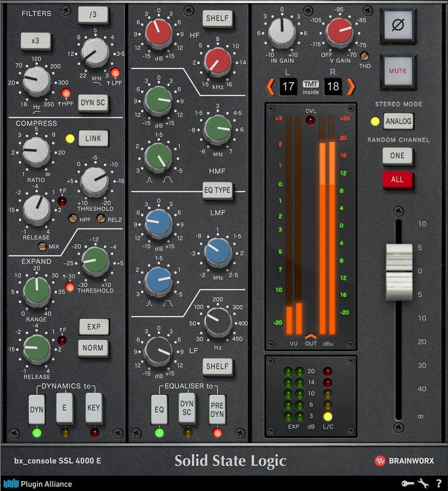Click the IN GAIN knob
The width and height of the screenshot is (448, 491).
(x=282, y=32)
